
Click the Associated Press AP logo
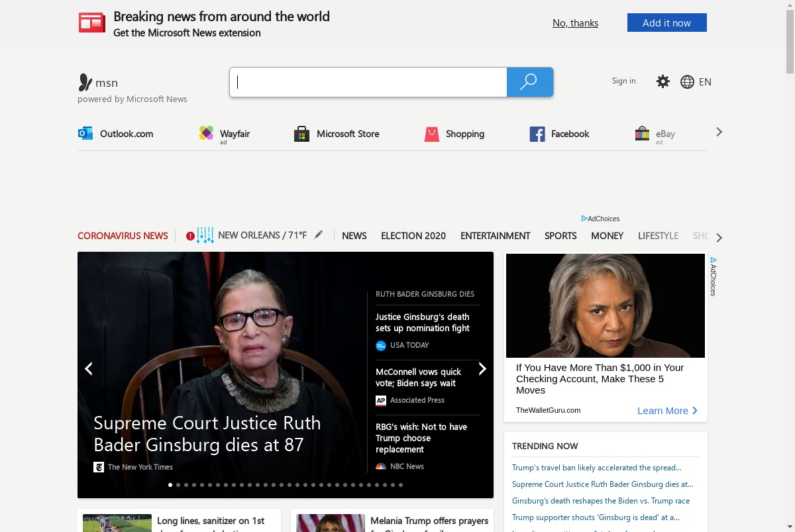381,400
